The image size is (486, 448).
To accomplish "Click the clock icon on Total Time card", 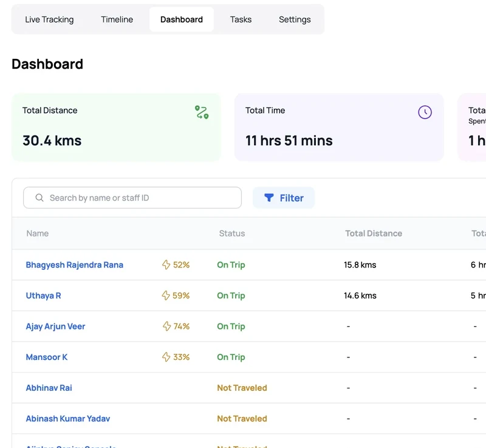I will pos(425,112).
